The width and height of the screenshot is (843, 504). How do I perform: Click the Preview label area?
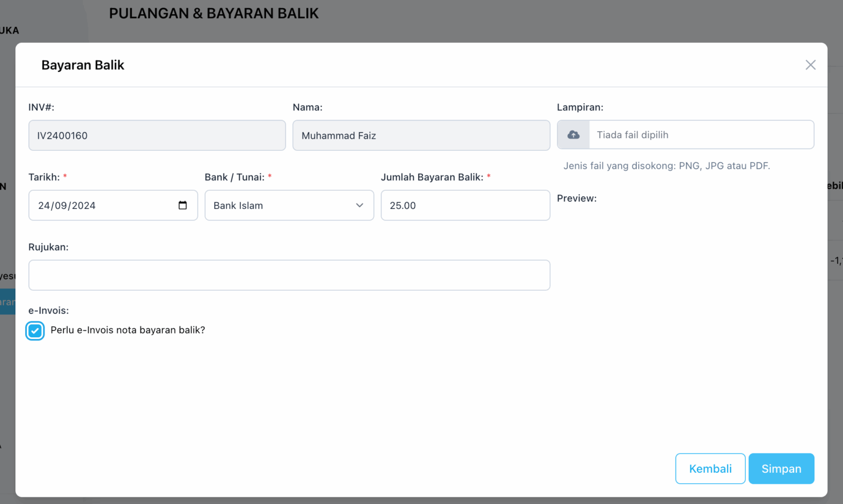576,199
